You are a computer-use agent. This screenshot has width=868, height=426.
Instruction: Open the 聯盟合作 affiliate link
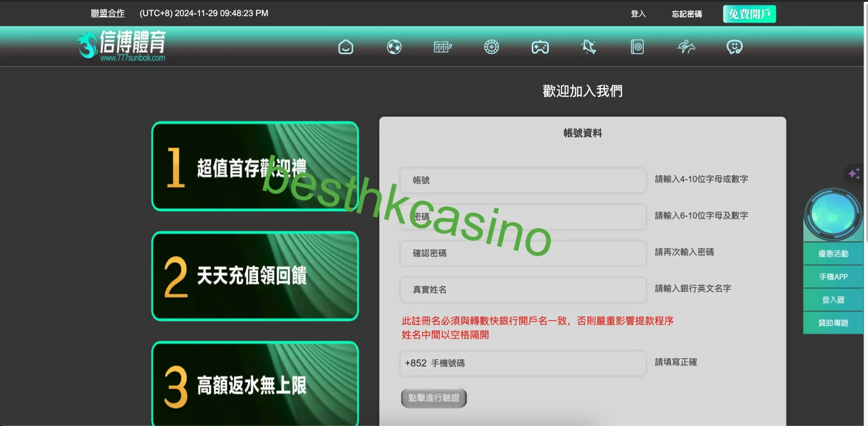tap(108, 13)
